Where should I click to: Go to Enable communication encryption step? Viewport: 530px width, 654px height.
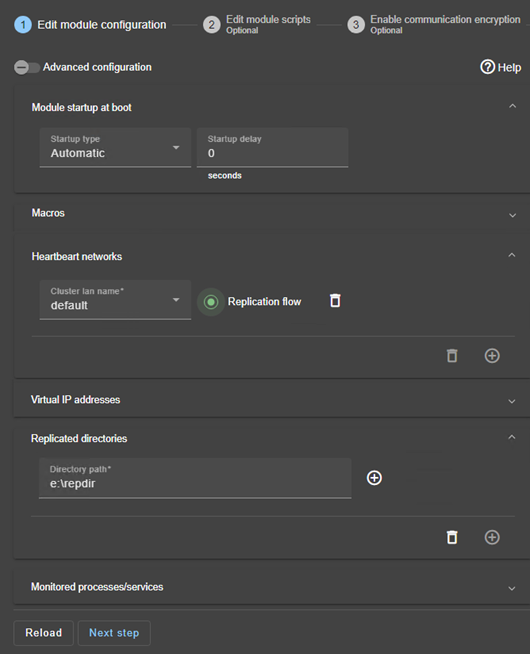tap(434, 25)
